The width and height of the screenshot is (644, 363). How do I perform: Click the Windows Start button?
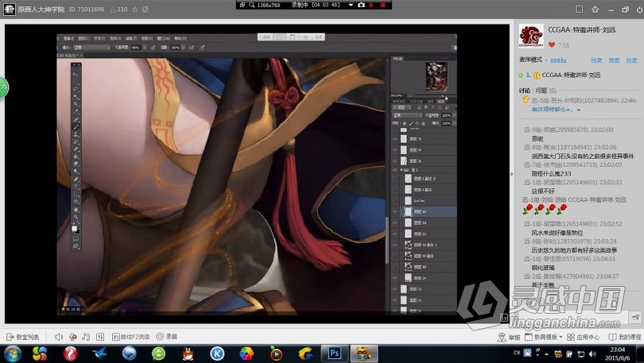12,353
